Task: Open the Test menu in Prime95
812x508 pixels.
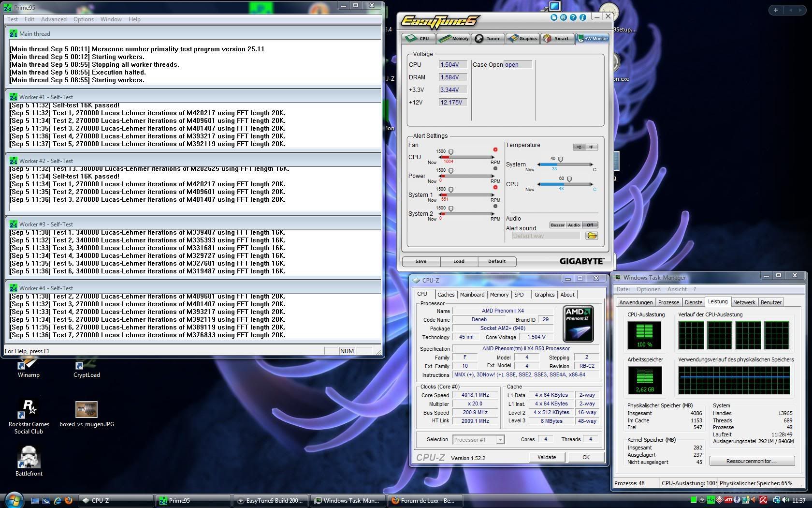Action: (x=13, y=19)
